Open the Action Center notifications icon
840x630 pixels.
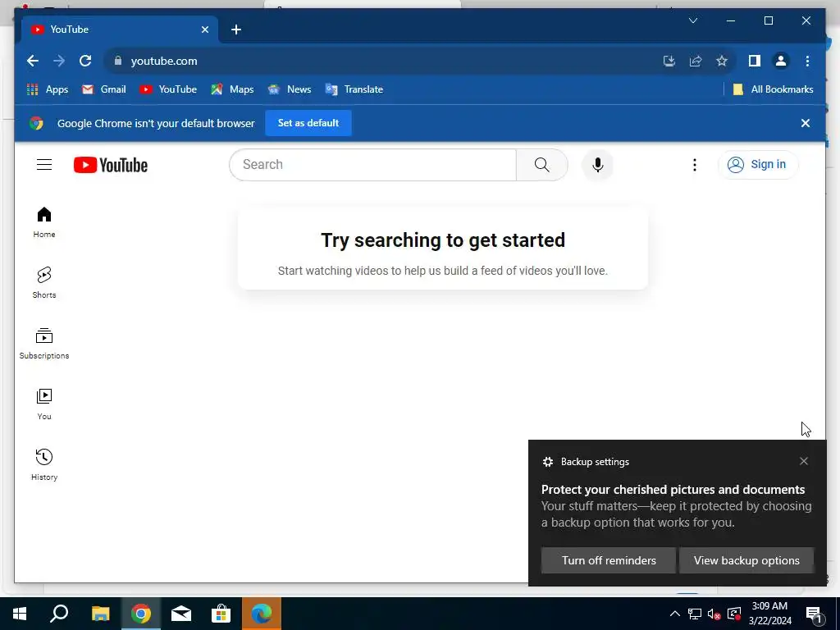click(x=815, y=614)
